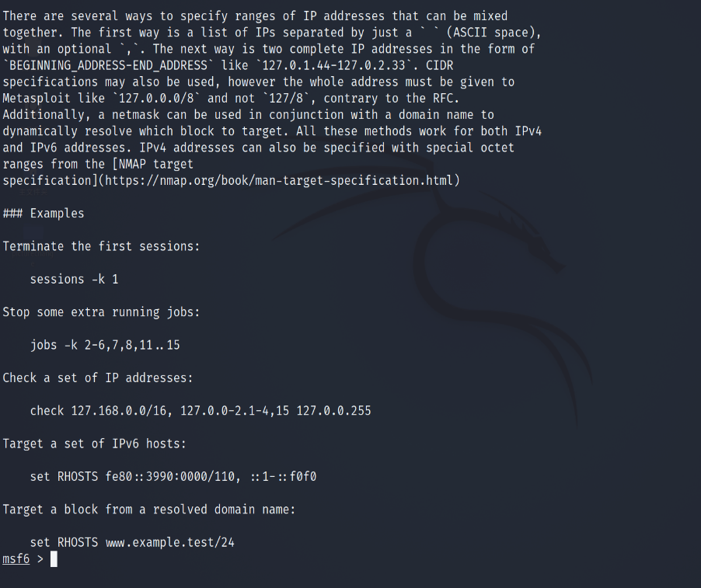Viewport: 701px width, 588px height.
Task: Select the 'Stop some extra running jobs:' line
Action: pyautogui.click(x=101, y=312)
